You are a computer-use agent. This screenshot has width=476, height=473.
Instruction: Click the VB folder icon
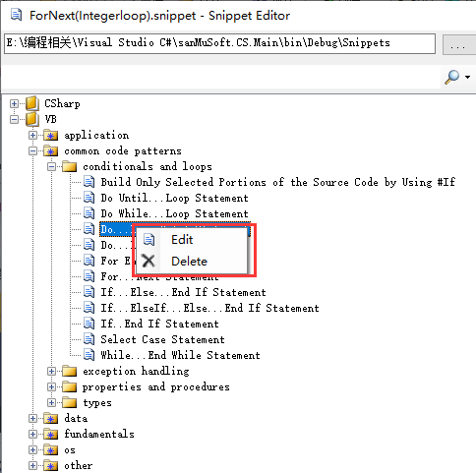click(32, 119)
